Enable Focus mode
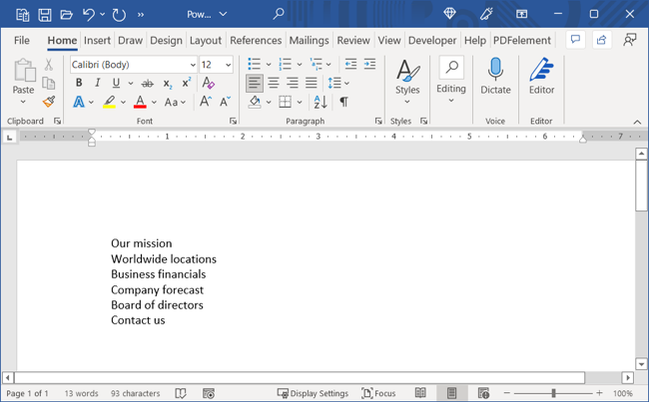Image resolution: width=649 pixels, height=402 pixels. coord(378,393)
